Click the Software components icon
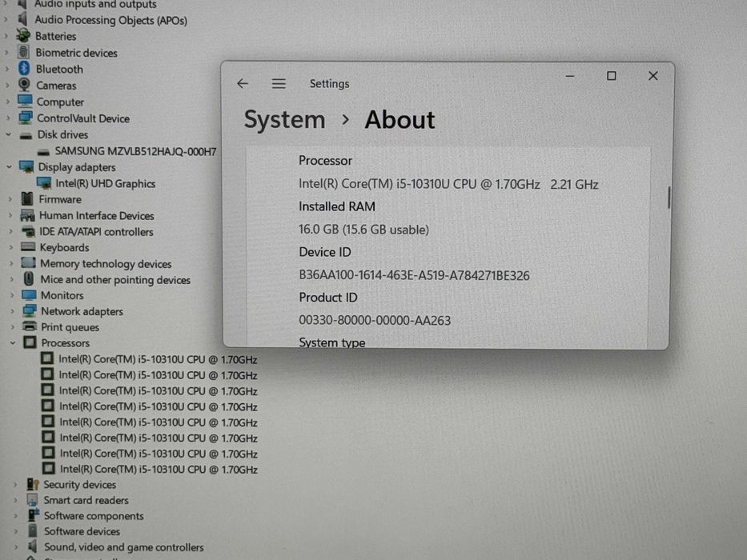 (34, 514)
